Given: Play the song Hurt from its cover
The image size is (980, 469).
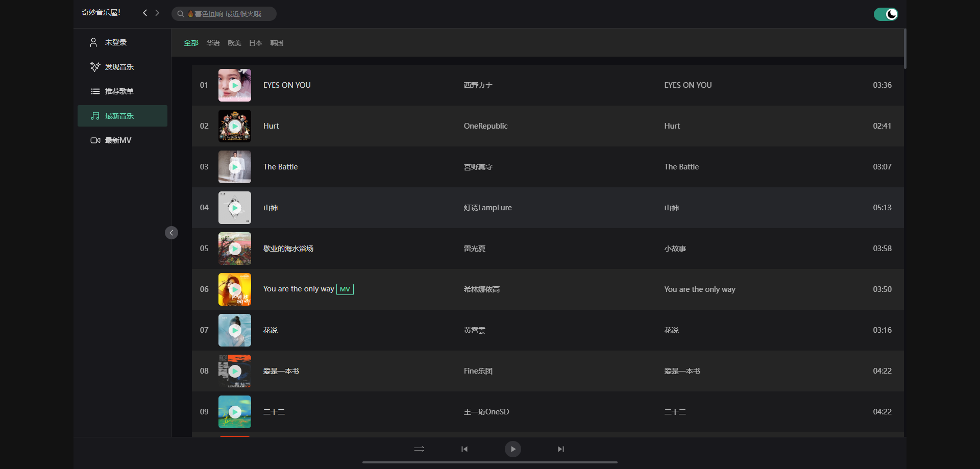Looking at the screenshot, I should (x=235, y=126).
